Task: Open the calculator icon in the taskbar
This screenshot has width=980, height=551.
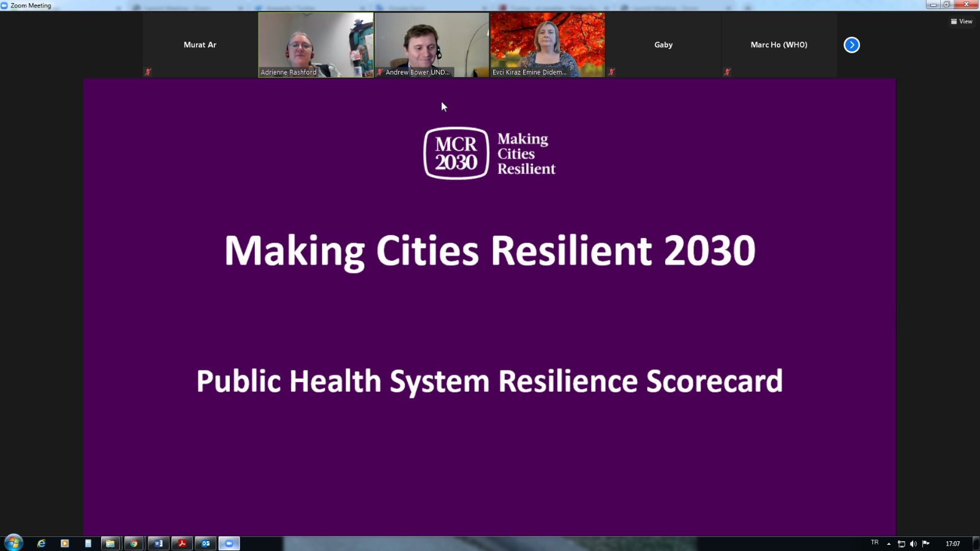Action: click(88, 543)
